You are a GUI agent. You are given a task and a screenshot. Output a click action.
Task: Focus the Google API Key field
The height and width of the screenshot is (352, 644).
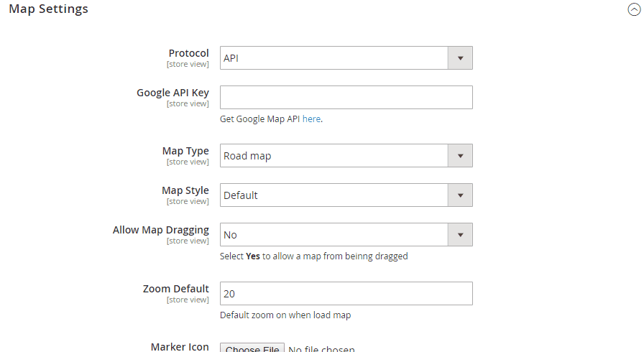(x=346, y=98)
